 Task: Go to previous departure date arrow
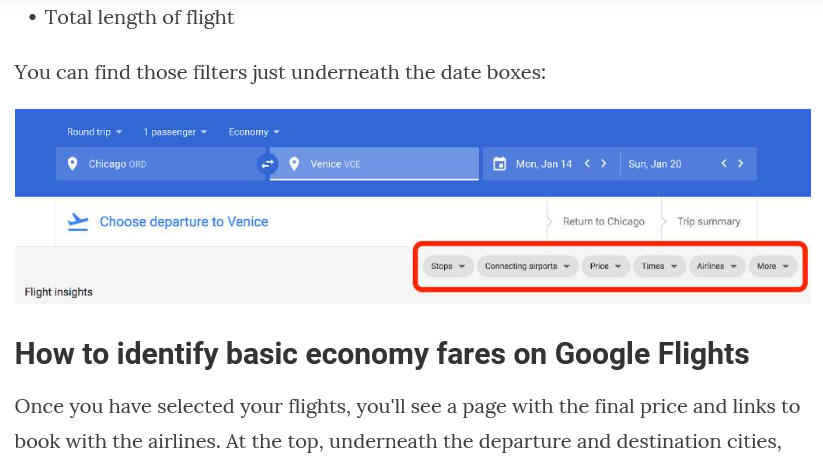587,164
